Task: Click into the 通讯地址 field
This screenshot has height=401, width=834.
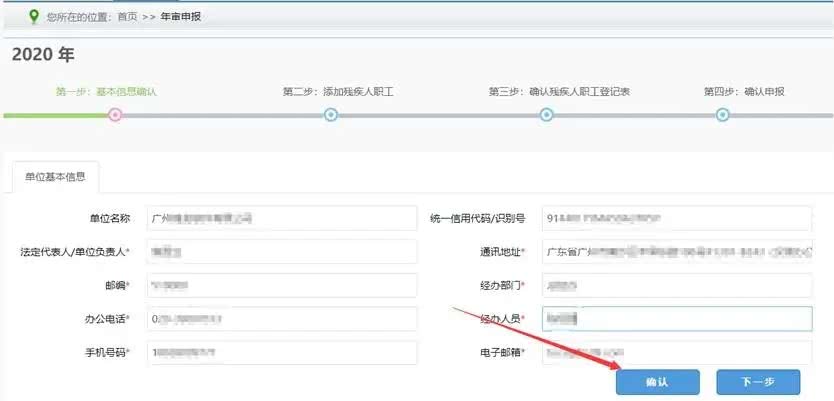Action: (x=676, y=251)
